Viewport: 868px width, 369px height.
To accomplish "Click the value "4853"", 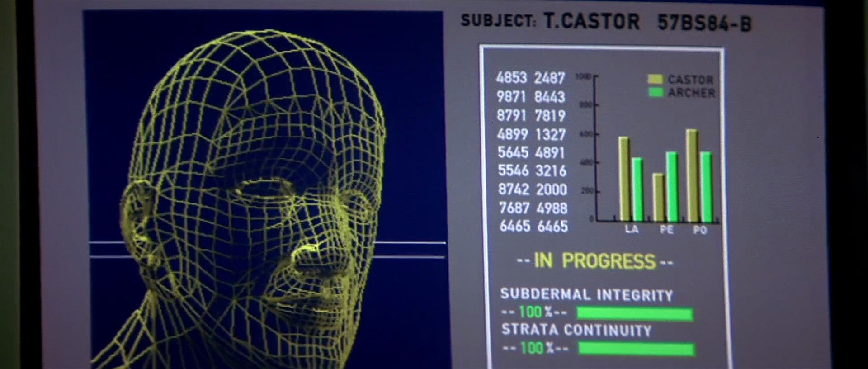I will pos(511,78).
